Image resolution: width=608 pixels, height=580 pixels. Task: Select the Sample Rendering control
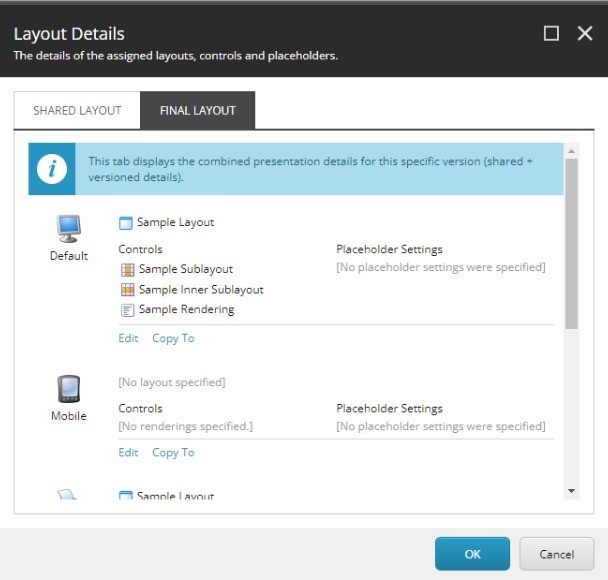(x=187, y=310)
